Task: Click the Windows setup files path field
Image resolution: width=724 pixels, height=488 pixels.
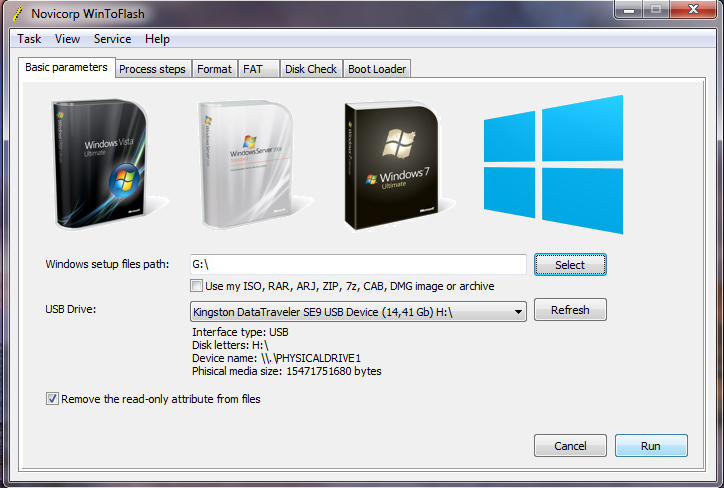Action: click(x=358, y=265)
